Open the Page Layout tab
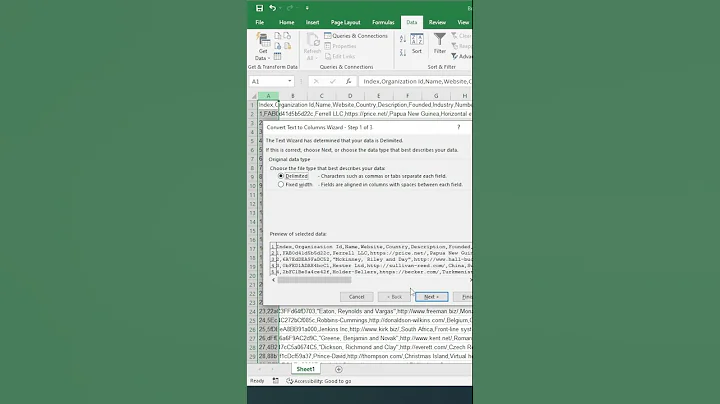This screenshot has width=720, height=404. point(345,22)
